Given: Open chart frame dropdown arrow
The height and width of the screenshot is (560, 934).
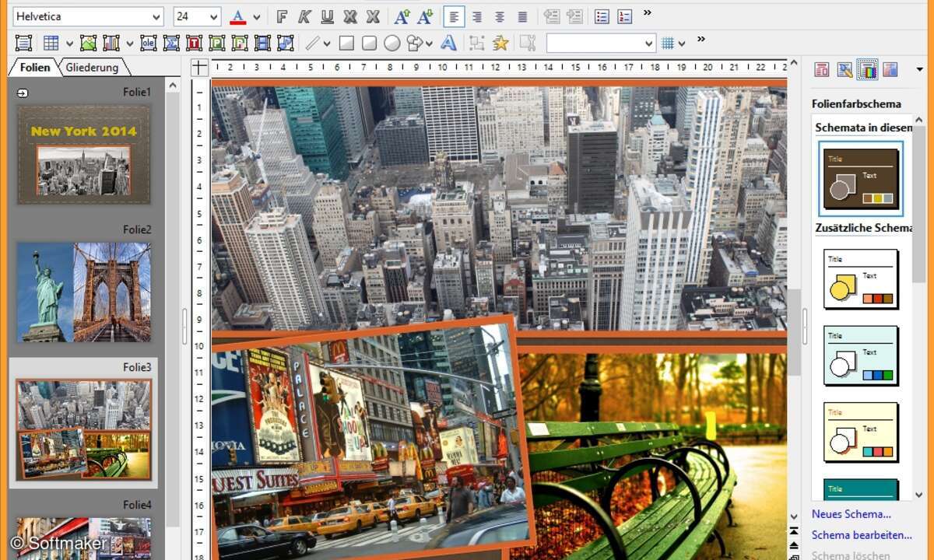Looking at the screenshot, I should pos(129,44).
